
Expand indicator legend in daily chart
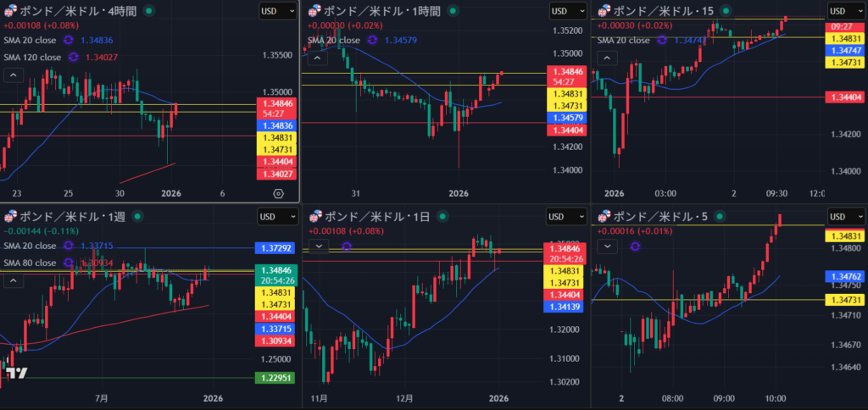(x=318, y=247)
